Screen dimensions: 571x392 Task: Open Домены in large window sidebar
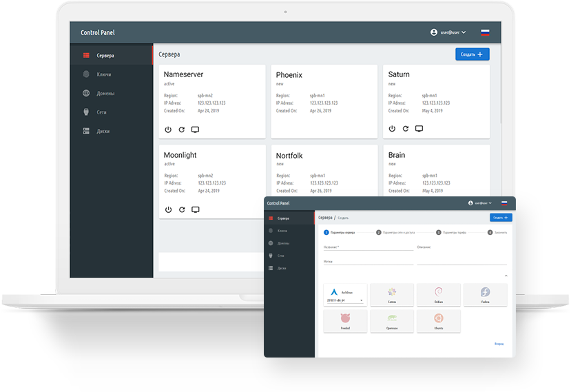pos(111,93)
